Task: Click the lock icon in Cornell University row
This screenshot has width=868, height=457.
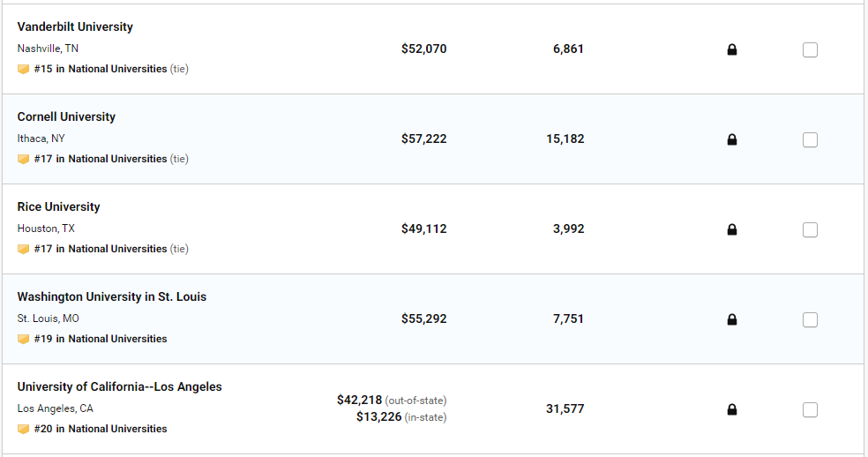Action: [x=731, y=139]
